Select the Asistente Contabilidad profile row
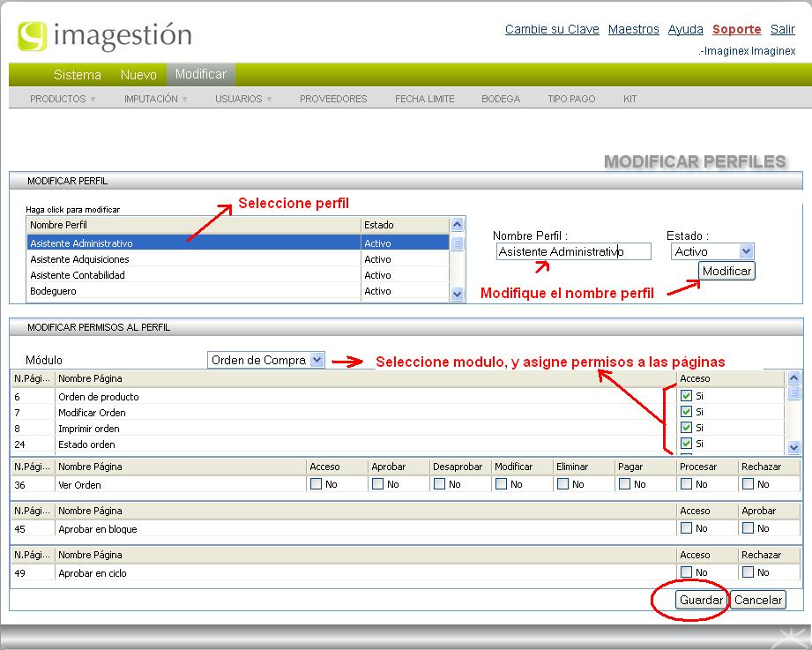This screenshot has height=650, width=812. coord(238,275)
